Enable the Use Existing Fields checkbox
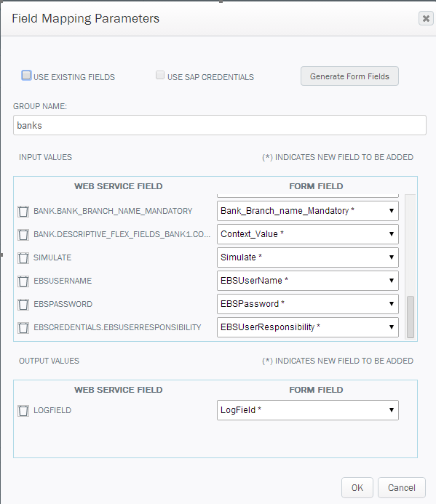 click(26, 76)
